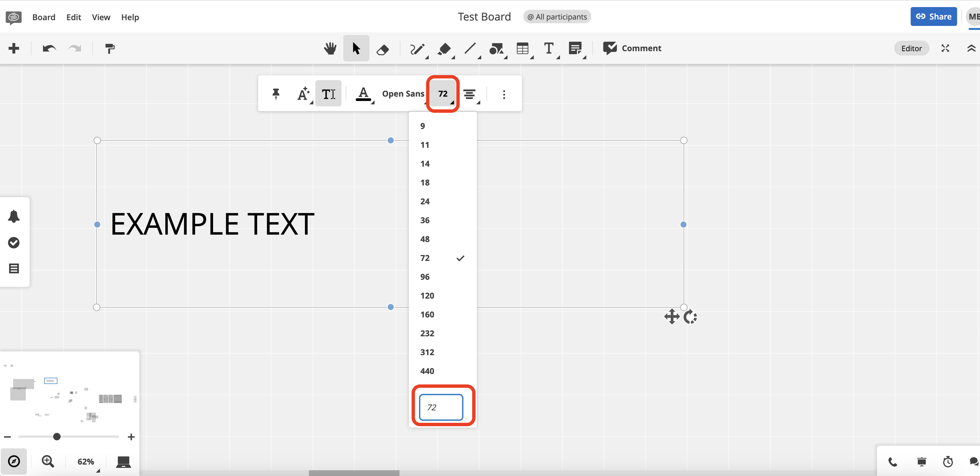Image resolution: width=980 pixels, height=476 pixels.
Task: Open the user avatar menu
Action: pos(973,16)
